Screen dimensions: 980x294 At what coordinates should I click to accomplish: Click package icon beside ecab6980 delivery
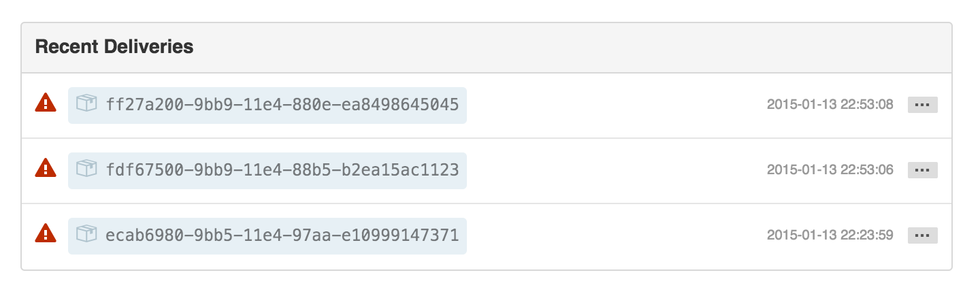[86, 235]
